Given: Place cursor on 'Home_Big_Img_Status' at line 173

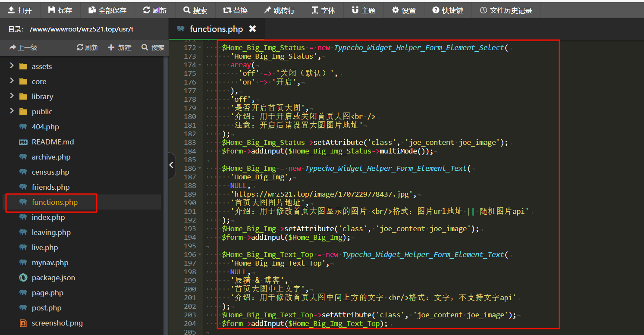Looking at the screenshot, I should tap(273, 56).
